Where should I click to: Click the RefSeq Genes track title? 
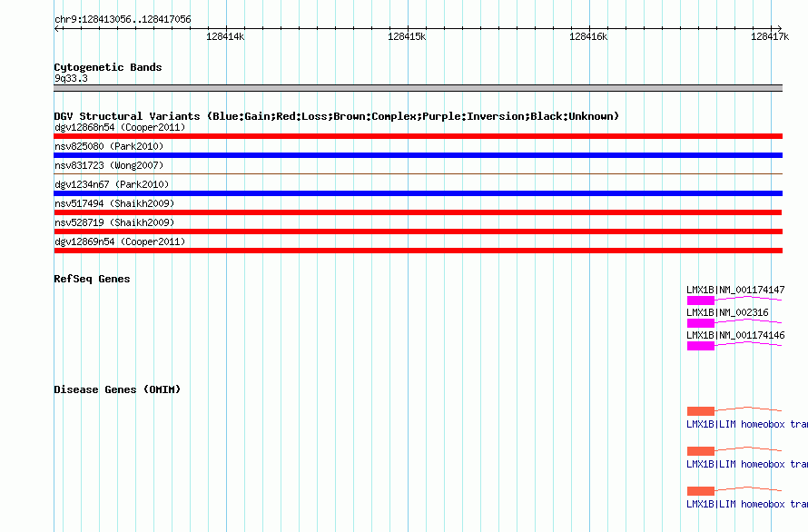coord(92,279)
